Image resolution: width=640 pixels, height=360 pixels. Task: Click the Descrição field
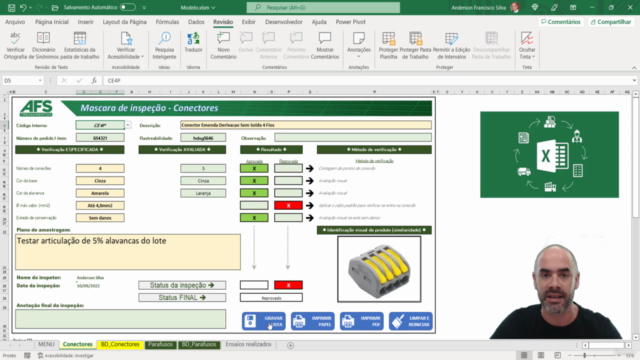[306, 125]
